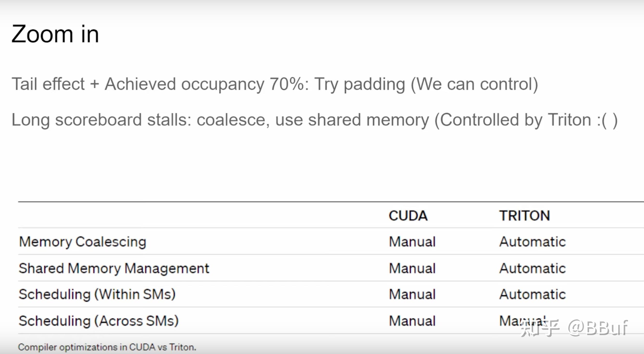644x354 pixels.
Task: Select the Shared Memory Management row label
Action: click(114, 269)
